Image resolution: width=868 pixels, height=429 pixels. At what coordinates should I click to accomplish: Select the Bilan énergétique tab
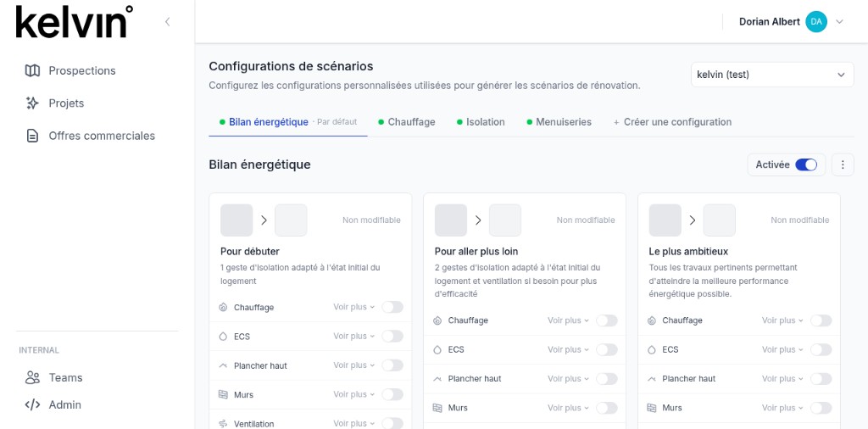tap(288, 122)
